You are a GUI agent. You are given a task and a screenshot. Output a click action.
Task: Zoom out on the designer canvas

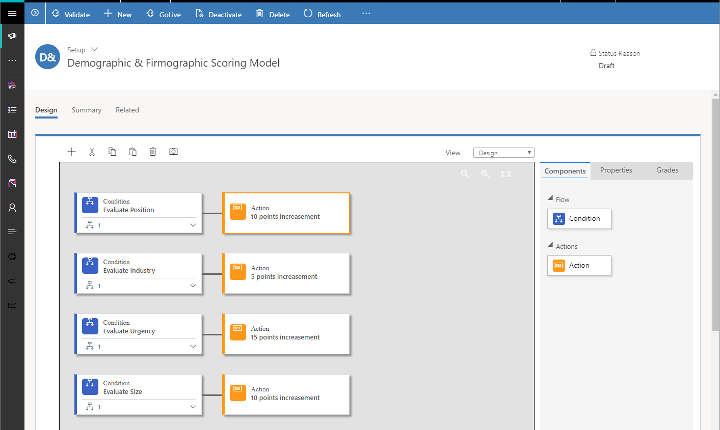click(x=465, y=174)
